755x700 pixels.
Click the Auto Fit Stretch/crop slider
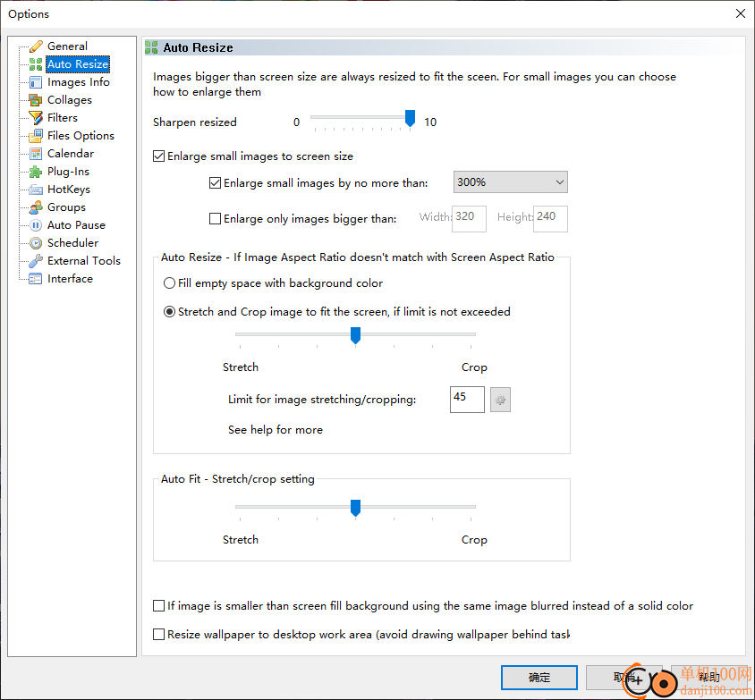pos(355,509)
